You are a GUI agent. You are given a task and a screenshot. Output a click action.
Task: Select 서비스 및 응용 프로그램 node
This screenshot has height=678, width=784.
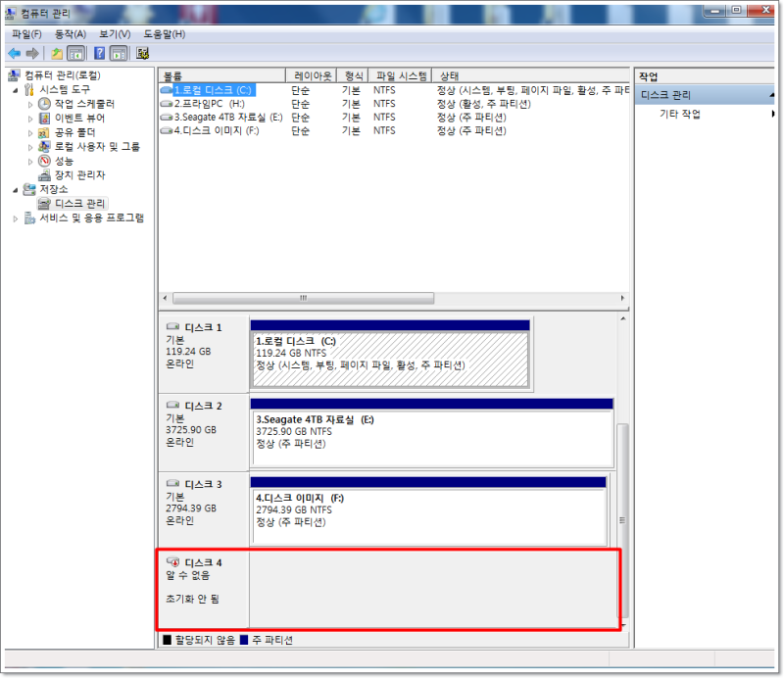click(x=91, y=218)
